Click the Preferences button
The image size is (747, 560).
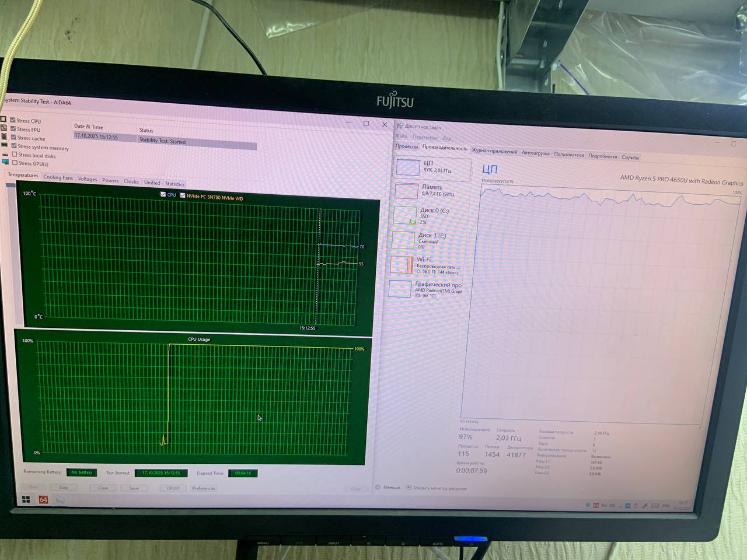pyautogui.click(x=203, y=488)
